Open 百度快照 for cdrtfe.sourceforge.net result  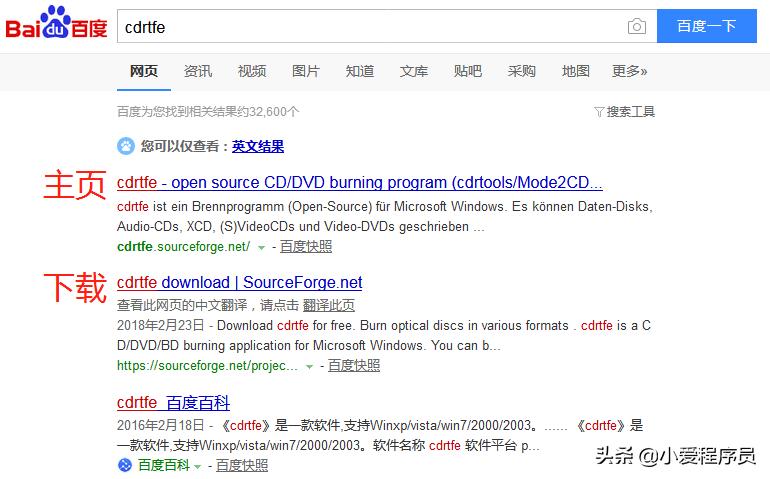[306, 247]
